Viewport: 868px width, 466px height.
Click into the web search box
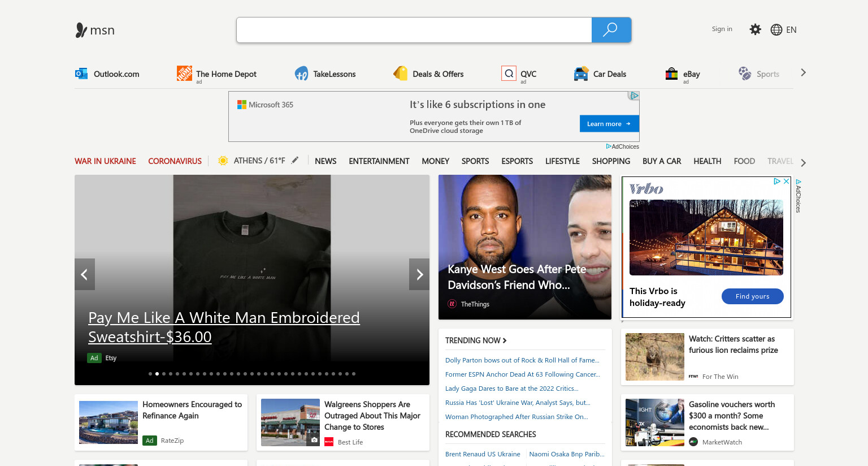click(414, 30)
